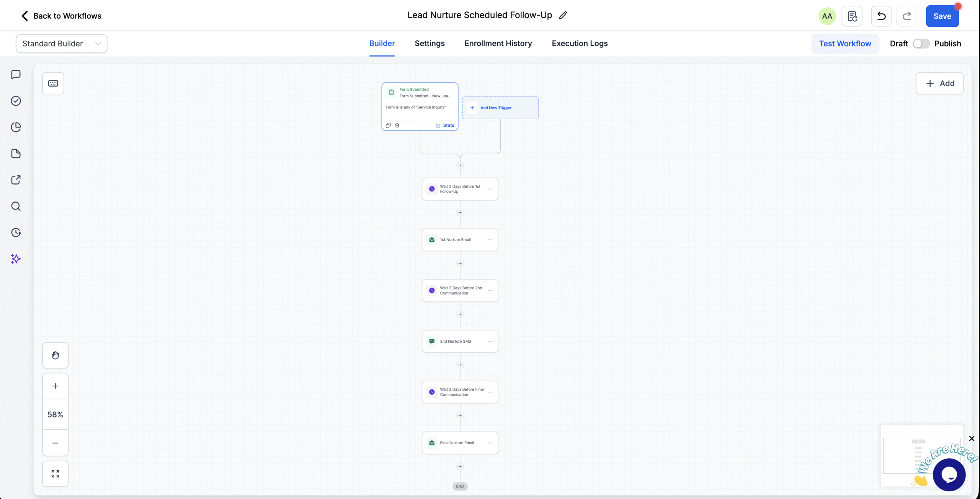Image resolution: width=980 pixels, height=499 pixels.
Task: Click the Save button
Action: (942, 16)
